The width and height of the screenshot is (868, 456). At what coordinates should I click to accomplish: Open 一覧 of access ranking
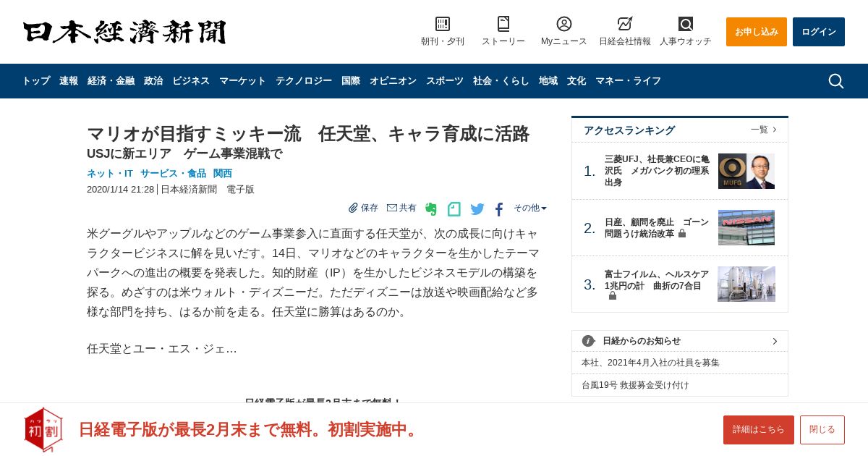(764, 130)
